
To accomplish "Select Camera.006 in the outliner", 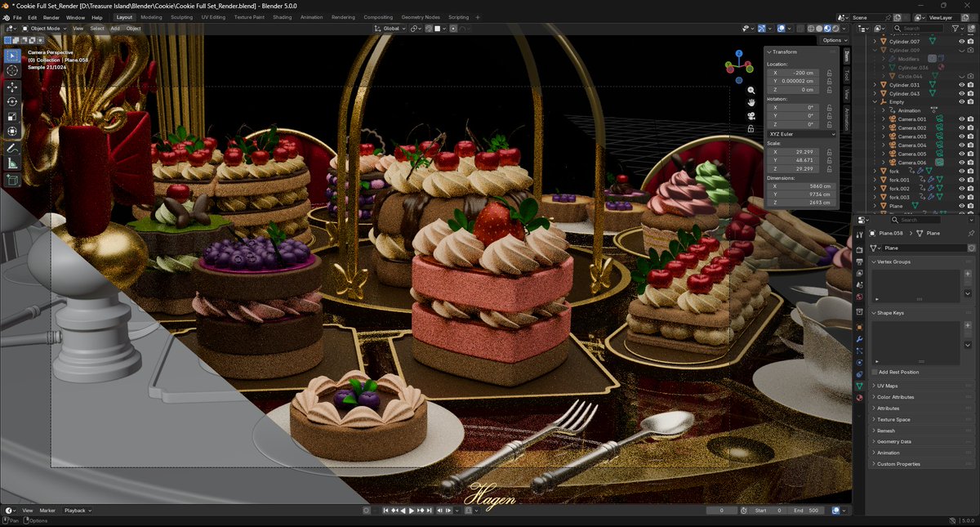I will (911, 163).
